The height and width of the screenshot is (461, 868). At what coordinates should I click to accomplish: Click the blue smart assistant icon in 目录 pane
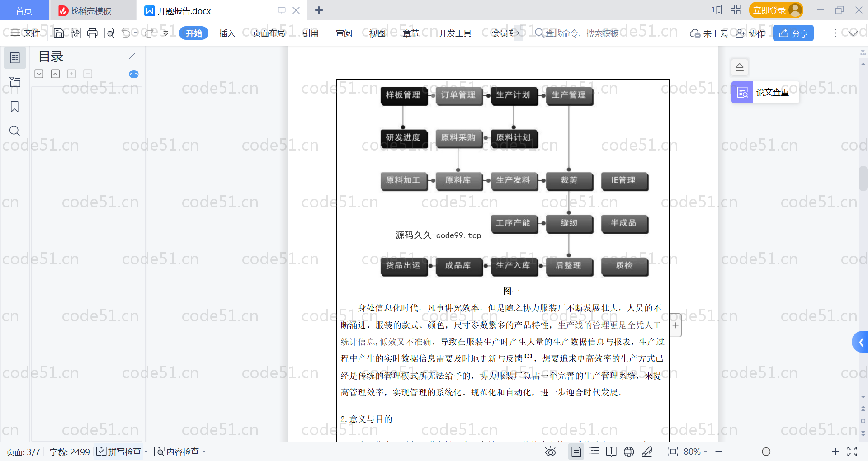click(134, 74)
